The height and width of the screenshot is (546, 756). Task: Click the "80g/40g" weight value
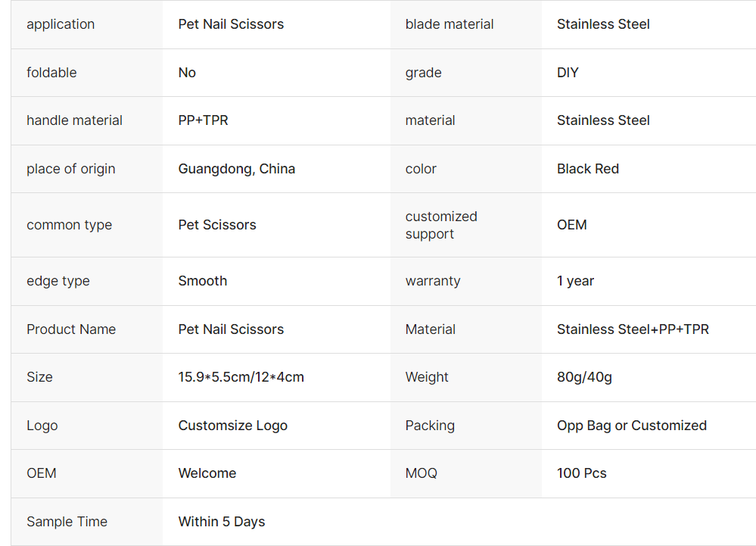click(584, 377)
